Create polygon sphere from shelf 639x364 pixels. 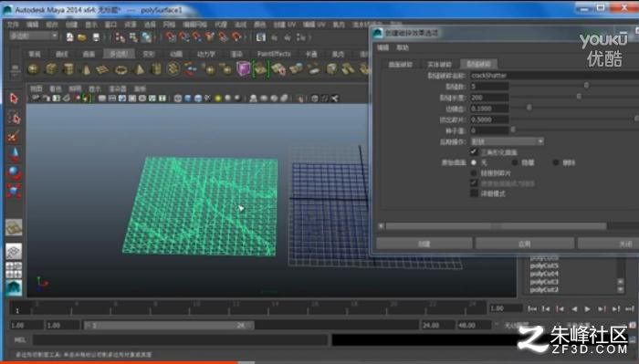(x=34, y=68)
